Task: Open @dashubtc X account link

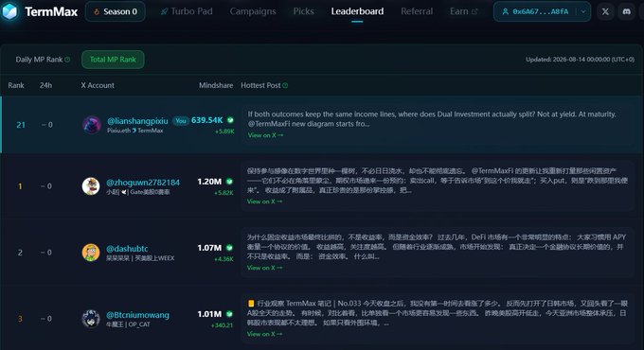Action: coord(127,249)
